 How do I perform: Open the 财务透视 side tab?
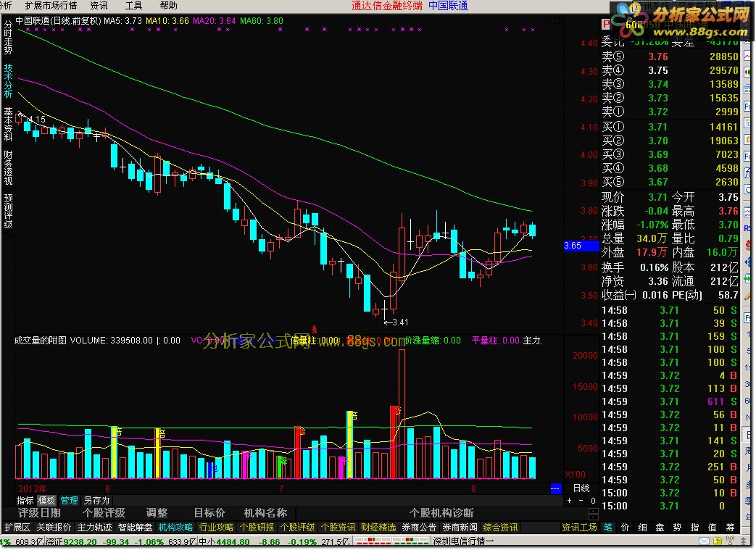pyautogui.click(x=8, y=167)
